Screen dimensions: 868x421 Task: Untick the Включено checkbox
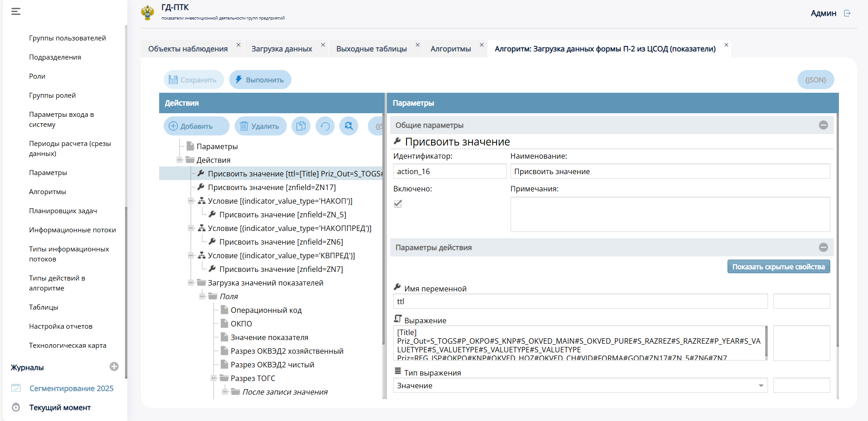tap(398, 203)
